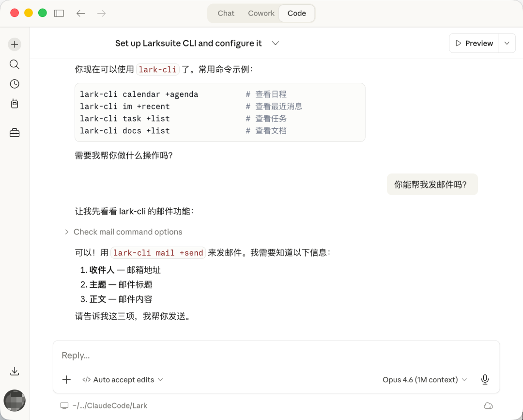Expand the conversation title chevron menu
523x420 pixels.
click(x=276, y=43)
